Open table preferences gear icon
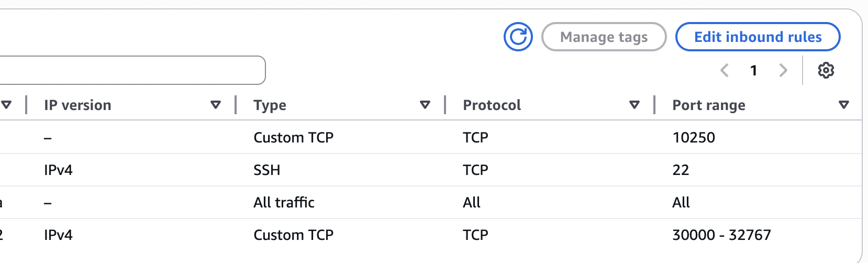The width and height of the screenshot is (868, 263). (x=826, y=70)
